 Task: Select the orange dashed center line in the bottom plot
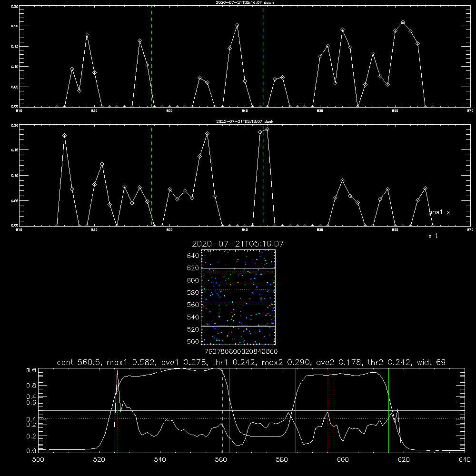[222, 410]
